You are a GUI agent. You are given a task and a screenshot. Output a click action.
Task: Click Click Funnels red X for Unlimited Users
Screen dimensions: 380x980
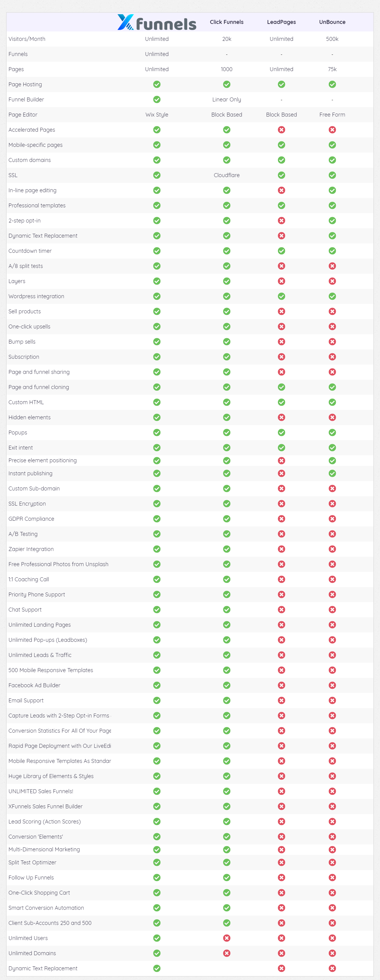pos(227,938)
